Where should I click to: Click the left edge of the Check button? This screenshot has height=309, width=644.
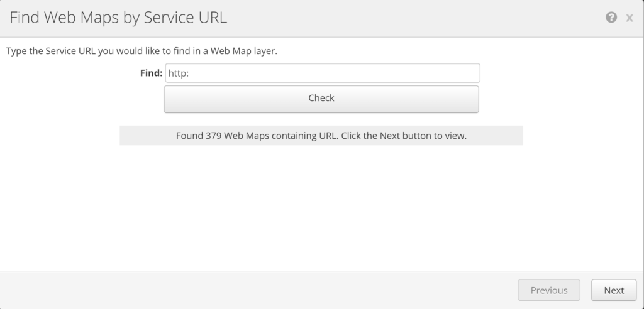click(x=170, y=99)
